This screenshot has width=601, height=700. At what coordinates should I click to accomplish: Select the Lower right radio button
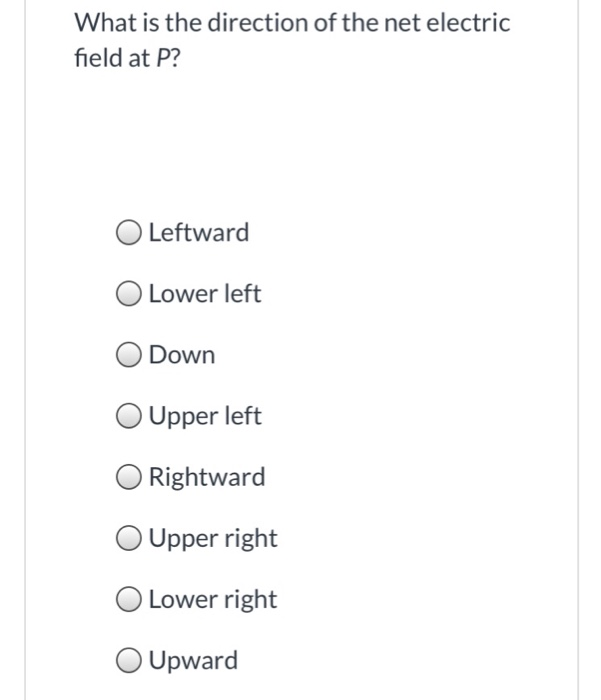click(129, 599)
